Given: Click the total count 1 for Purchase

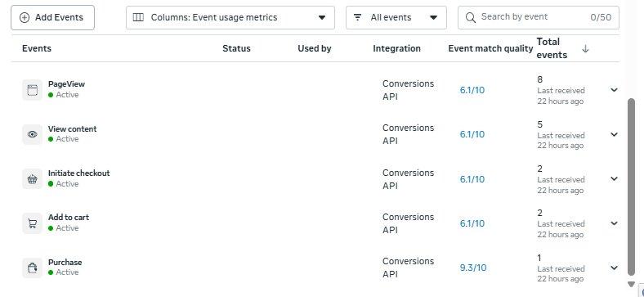Looking at the screenshot, I should (x=539, y=258).
